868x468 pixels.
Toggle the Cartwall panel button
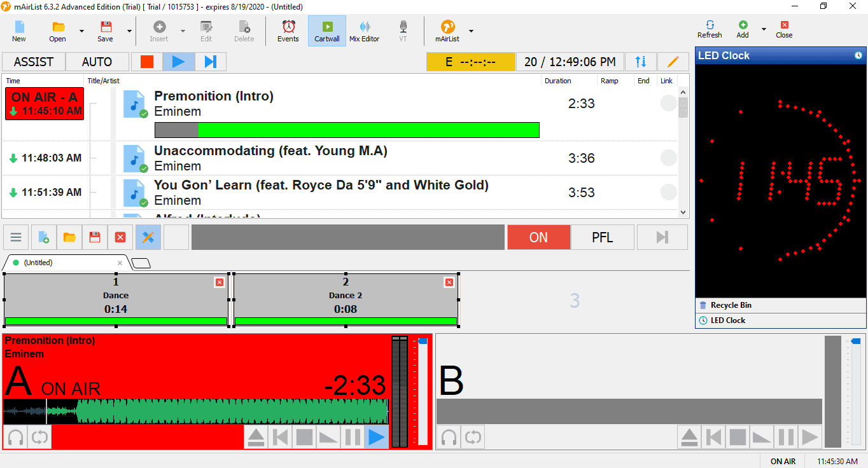[x=327, y=31]
